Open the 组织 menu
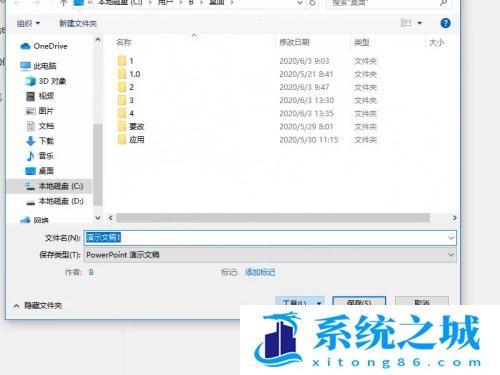 click(28, 23)
